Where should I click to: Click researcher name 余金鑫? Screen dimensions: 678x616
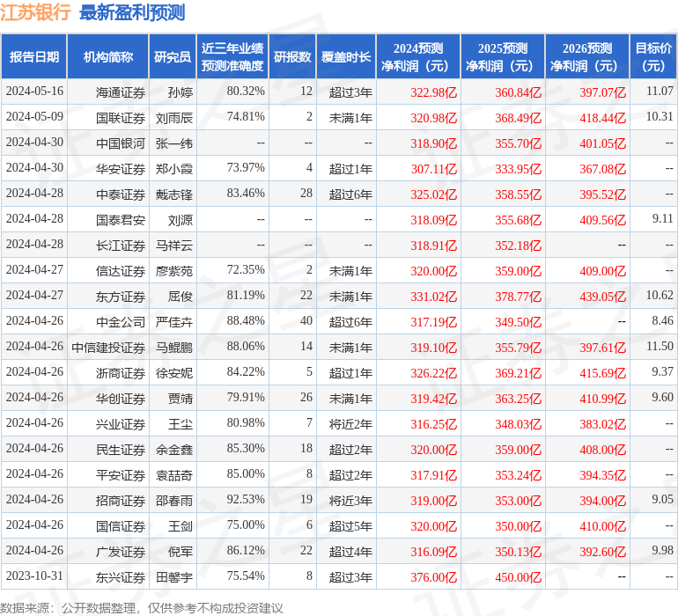click(174, 449)
